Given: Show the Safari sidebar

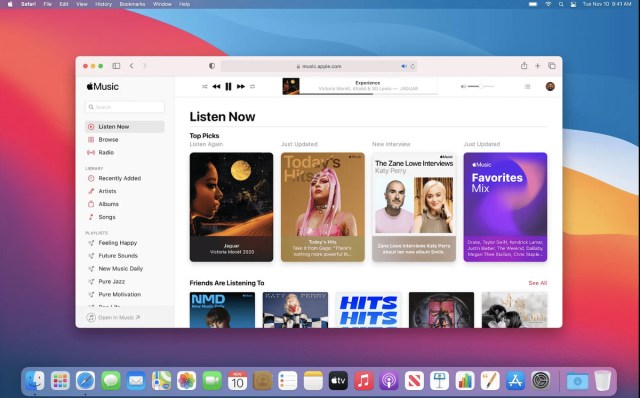Looking at the screenshot, I should click(116, 66).
